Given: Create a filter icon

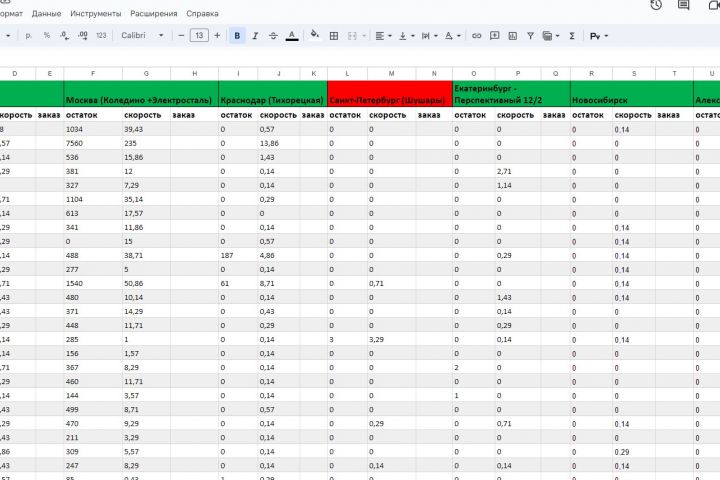Looking at the screenshot, I should [530, 35].
